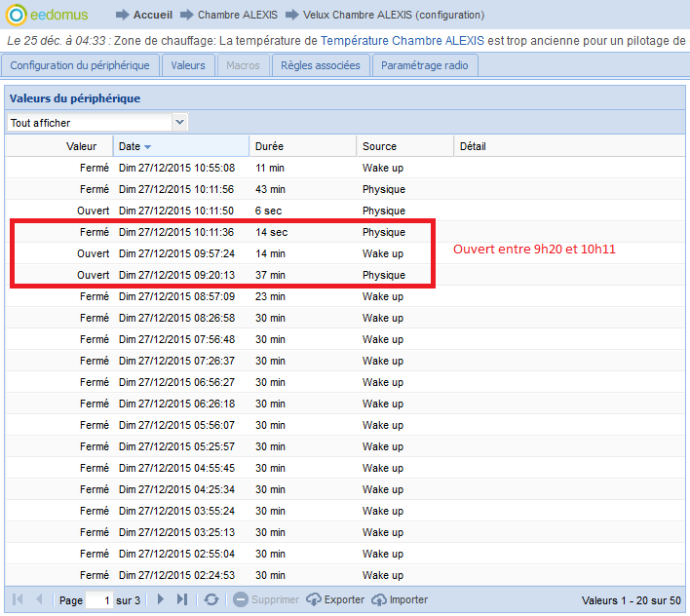
Task: Jump to last page of values
Action: pos(182,599)
